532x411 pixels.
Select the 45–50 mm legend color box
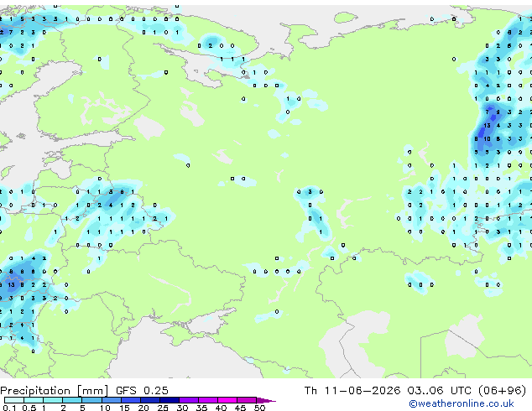click(x=247, y=400)
